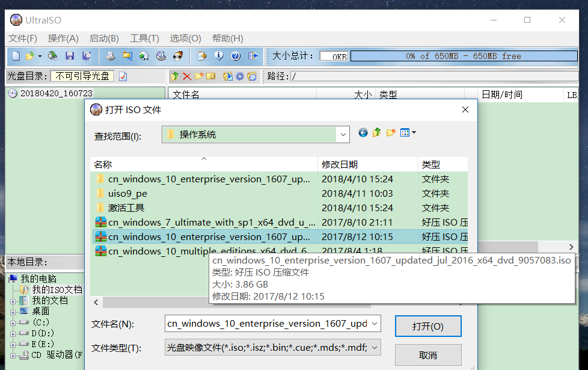Click the Make CD/DVD image toolbar icon
The height and width of the screenshot is (370, 588).
[x=110, y=56]
